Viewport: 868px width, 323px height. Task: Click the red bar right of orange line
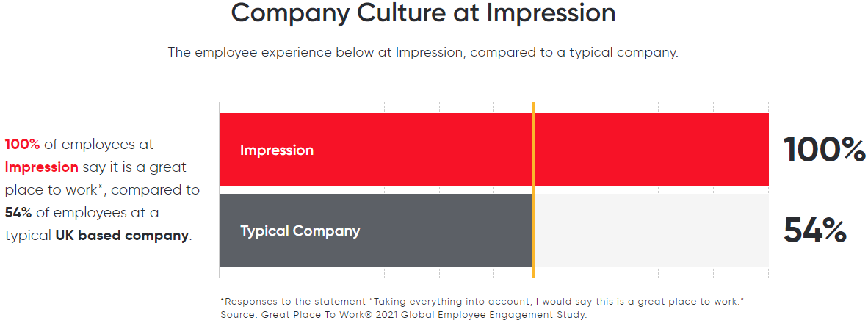coord(651,150)
